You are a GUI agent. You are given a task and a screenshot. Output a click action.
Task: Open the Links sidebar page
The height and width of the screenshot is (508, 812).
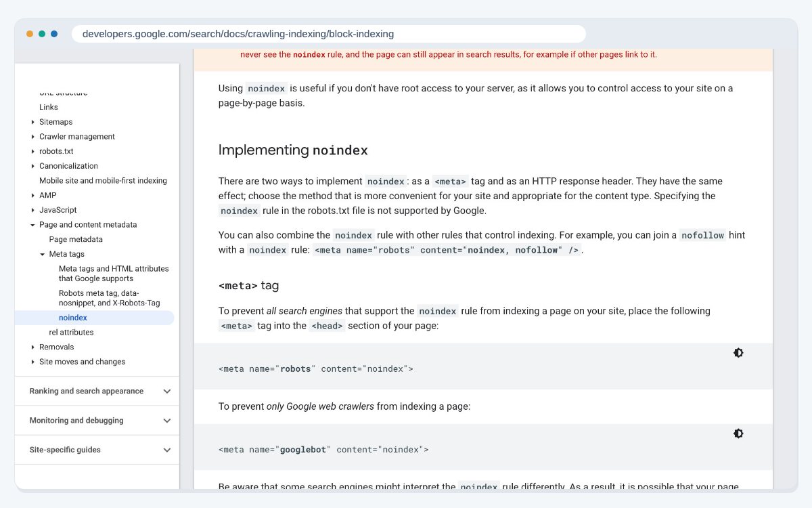click(49, 107)
